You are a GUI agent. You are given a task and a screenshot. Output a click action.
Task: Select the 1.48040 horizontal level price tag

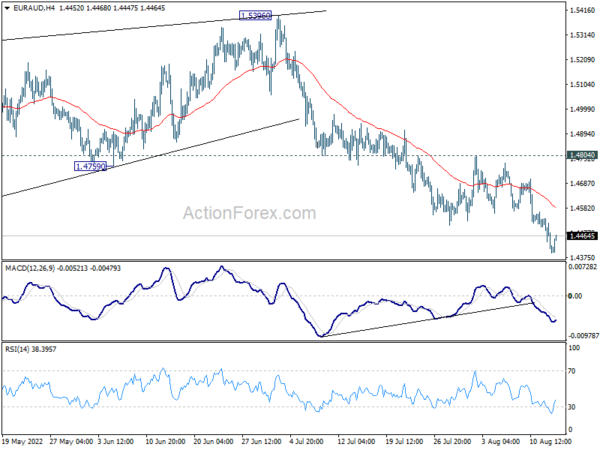(x=582, y=155)
